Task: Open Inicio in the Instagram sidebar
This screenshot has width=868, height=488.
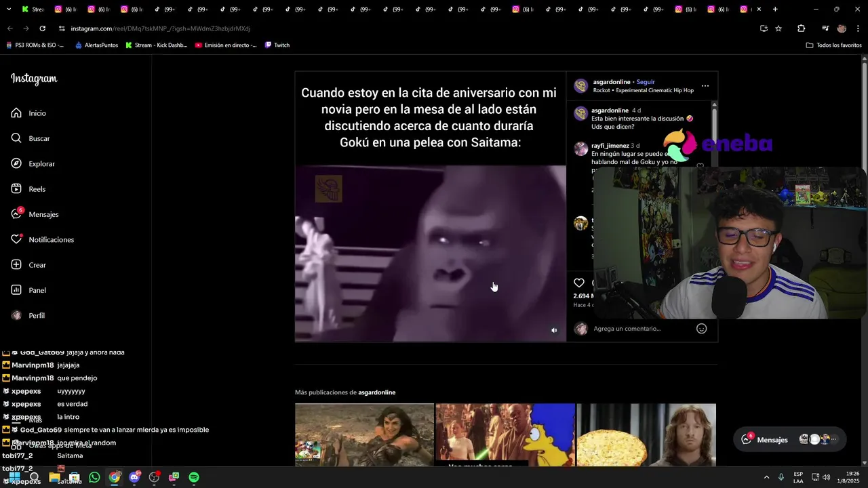Action: click(28, 113)
